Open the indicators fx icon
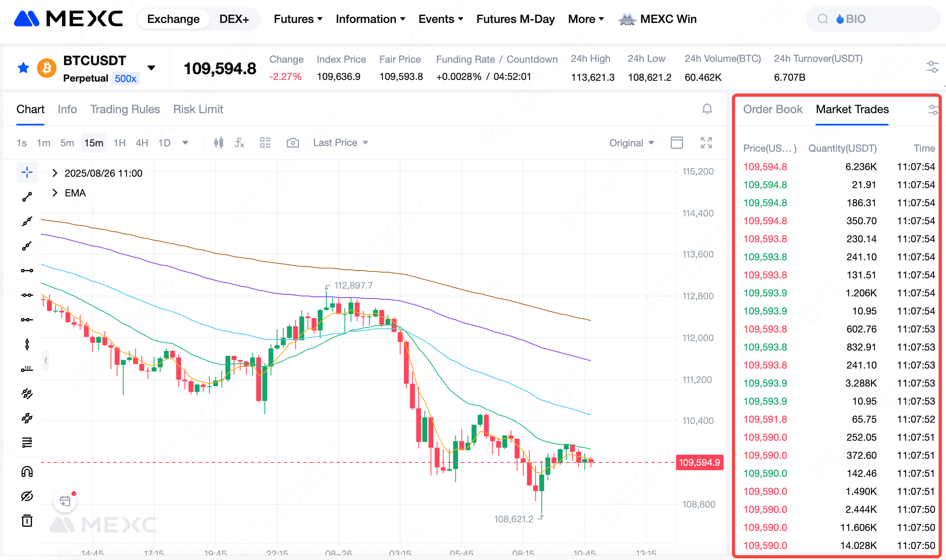Viewport: 946px width, 560px height. click(x=240, y=143)
